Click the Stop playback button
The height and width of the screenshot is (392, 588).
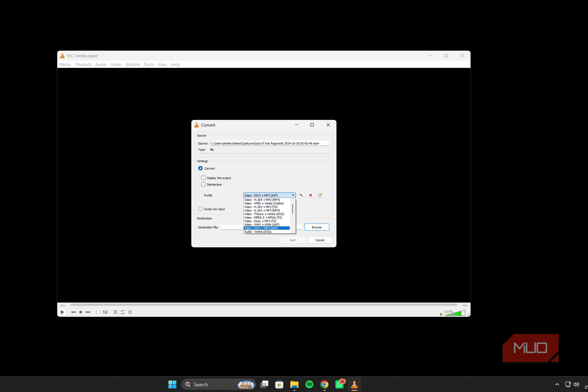click(x=80, y=312)
